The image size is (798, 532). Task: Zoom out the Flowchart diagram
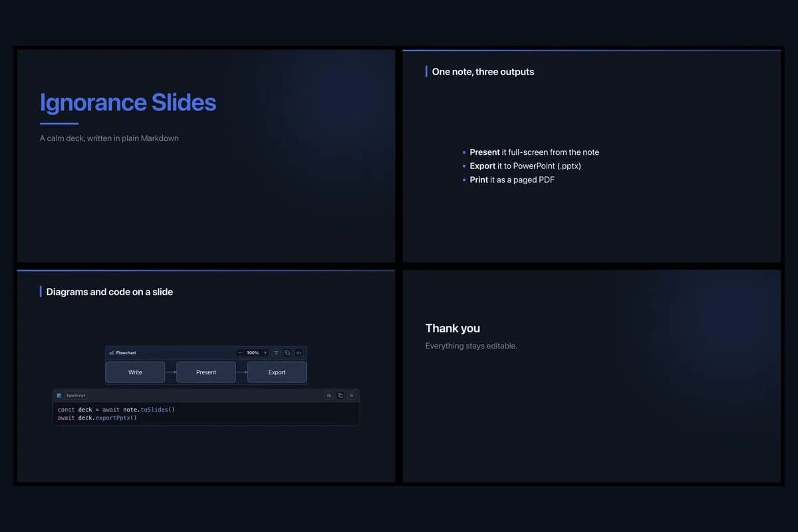(x=240, y=352)
